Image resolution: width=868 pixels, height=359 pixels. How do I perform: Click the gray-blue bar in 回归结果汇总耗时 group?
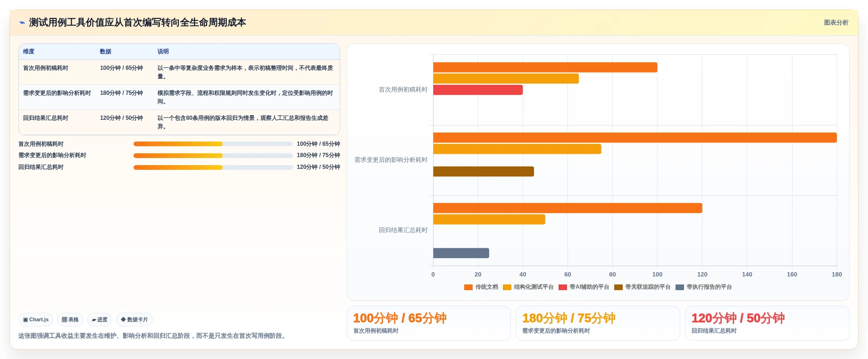coord(461,253)
